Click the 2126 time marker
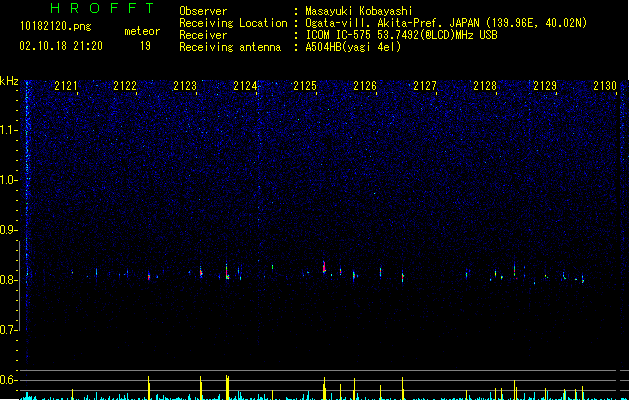The width and height of the screenshot is (629, 400). (x=365, y=86)
